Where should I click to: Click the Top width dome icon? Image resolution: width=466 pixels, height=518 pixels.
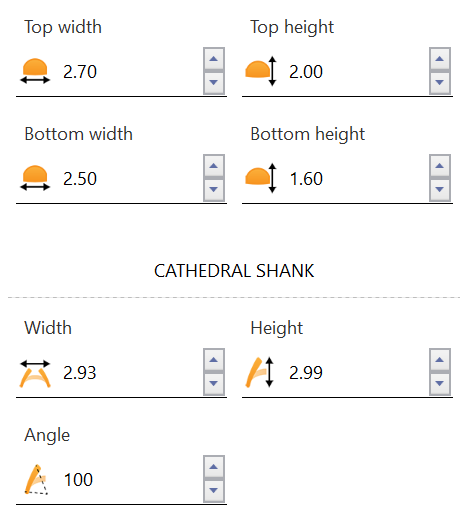coord(35,71)
